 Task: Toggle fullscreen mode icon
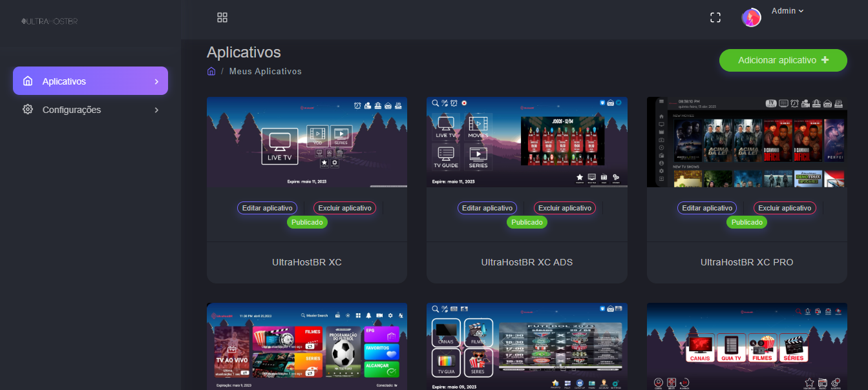pyautogui.click(x=715, y=17)
